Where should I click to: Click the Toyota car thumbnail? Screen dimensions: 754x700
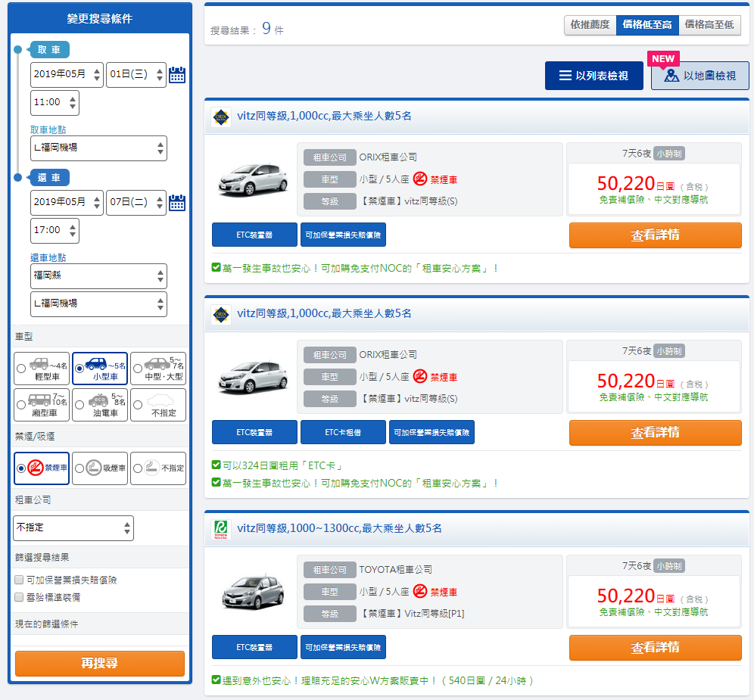coord(252,592)
